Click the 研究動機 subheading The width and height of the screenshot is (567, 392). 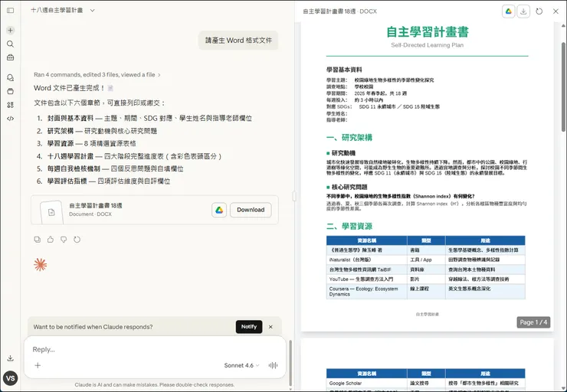tap(343, 153)
